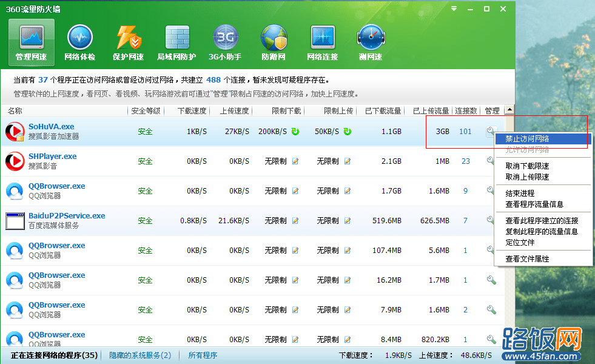Click the 626.5MB uploaded traffic cell
The width and height of the screenshot is (595, 364).
434,221
